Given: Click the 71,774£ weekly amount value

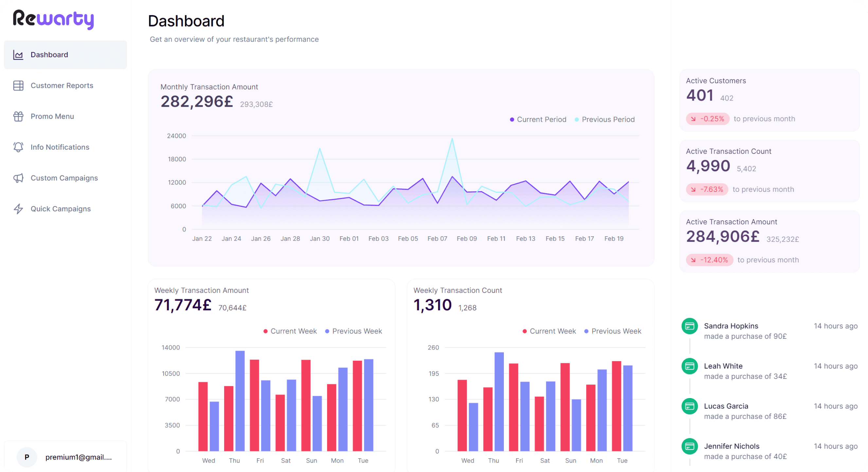Looking at the screenshot, I should tap(183, 305).
